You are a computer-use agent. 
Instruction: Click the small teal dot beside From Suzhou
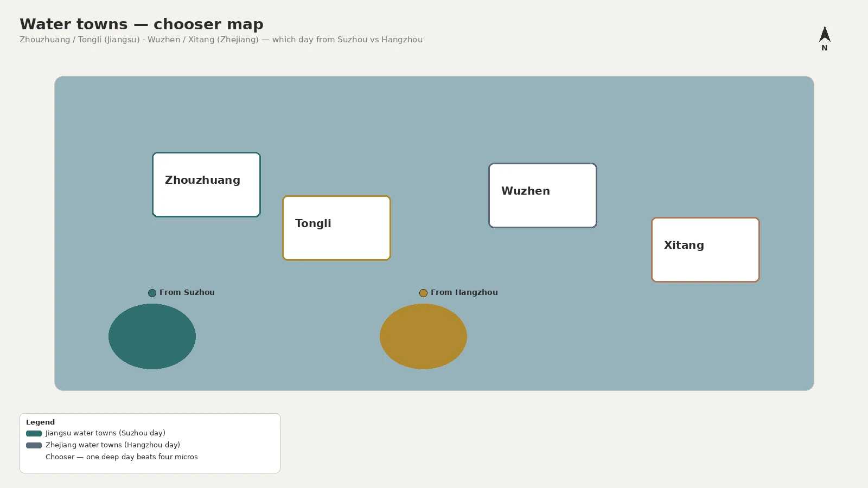point(152,293)
